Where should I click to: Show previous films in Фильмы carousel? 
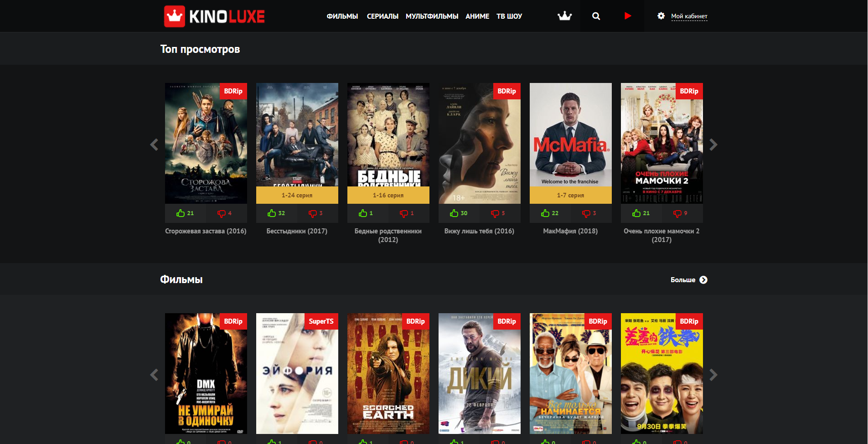click(x=154, y=375)
